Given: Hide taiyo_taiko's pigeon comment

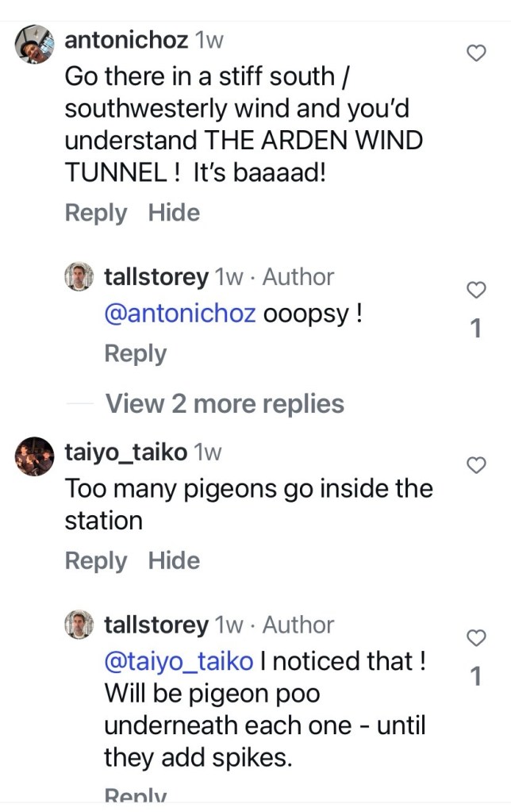Looking at the screenshot, I should tap(174, 560).
